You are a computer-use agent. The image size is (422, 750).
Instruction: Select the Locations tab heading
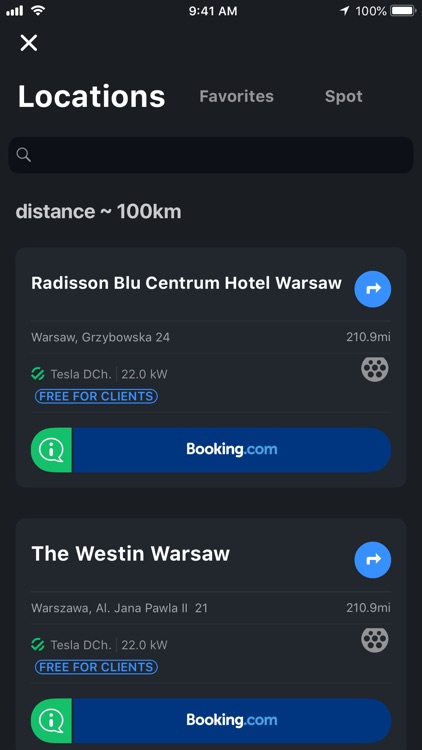[x=91, y=96]
